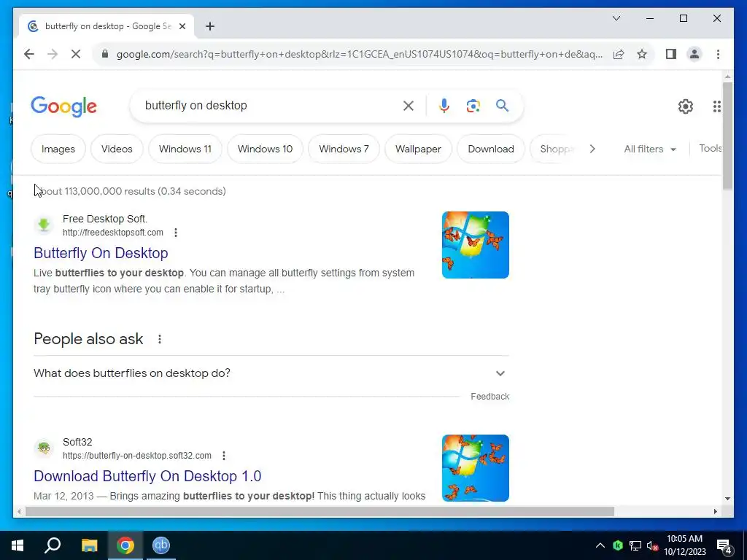The image size is (747, 560).
Task: Click the vertical scrollbar thumb
Action: [727, 136]
